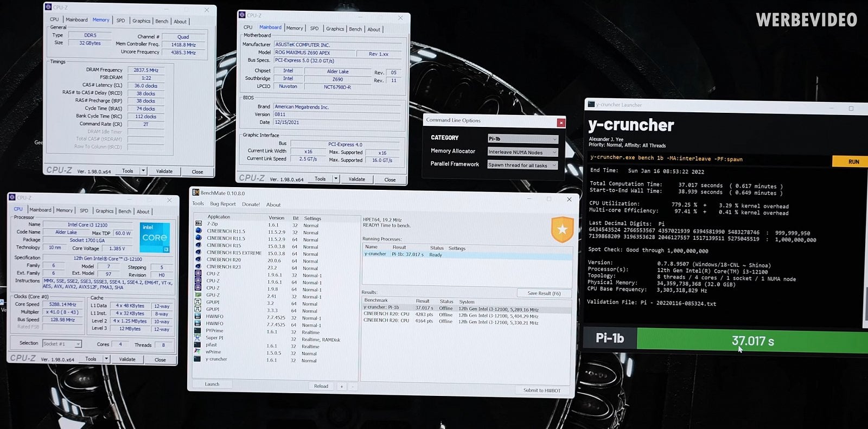Click Save Result (F6) in BenchMate

(544, 293)
